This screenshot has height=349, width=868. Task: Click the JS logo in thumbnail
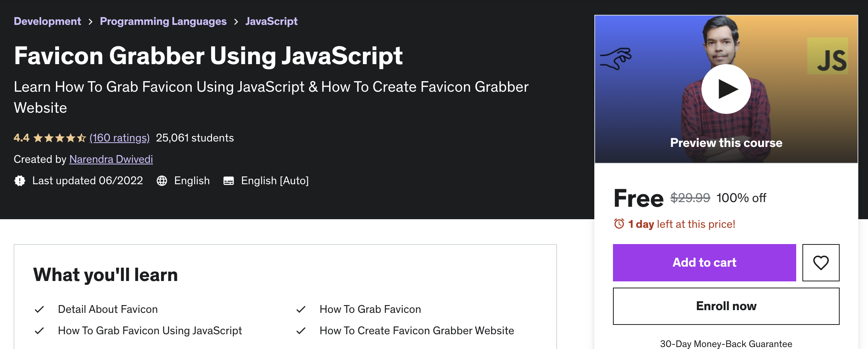tap(828, 56)
